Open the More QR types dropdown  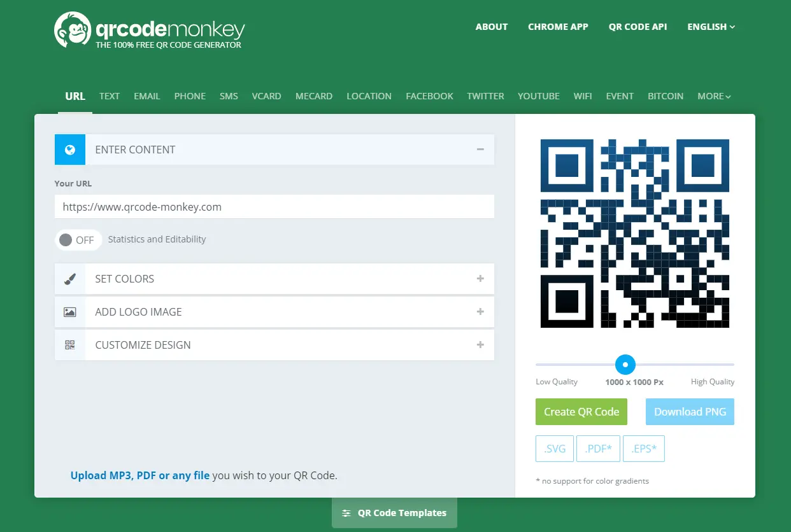click(714, 96)
